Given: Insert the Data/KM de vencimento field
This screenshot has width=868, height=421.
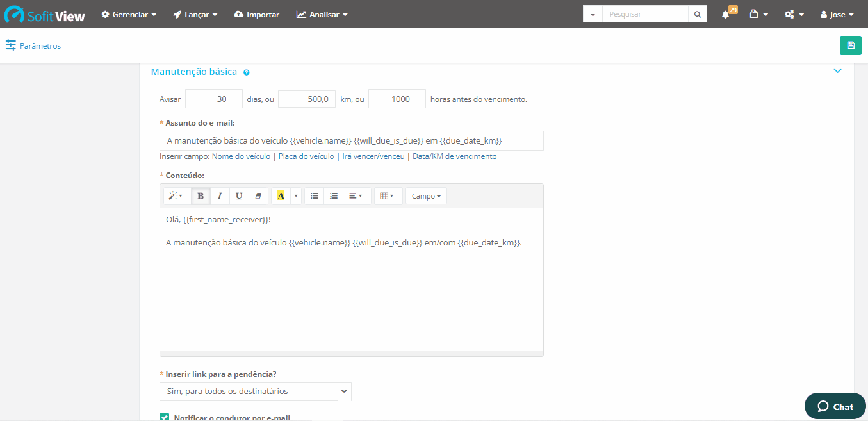Looking at the screenshot, I should click(454, 156).
